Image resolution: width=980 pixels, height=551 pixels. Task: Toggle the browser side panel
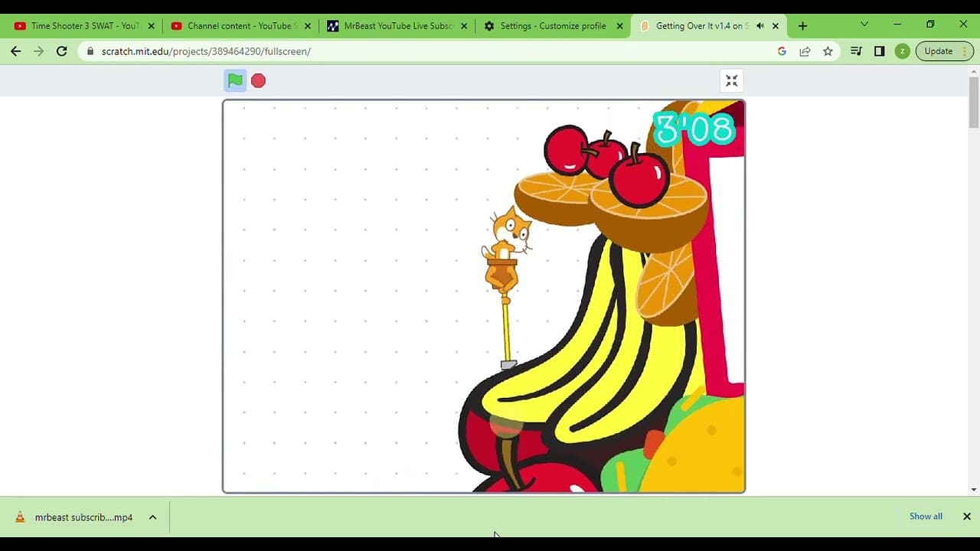tap(880, 51)
